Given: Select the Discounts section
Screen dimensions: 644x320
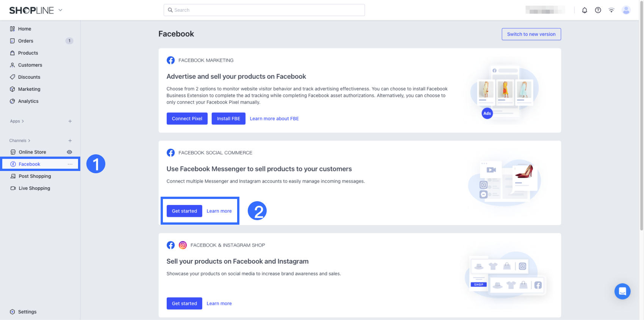Looking at the screenshot, I should 29,77.
